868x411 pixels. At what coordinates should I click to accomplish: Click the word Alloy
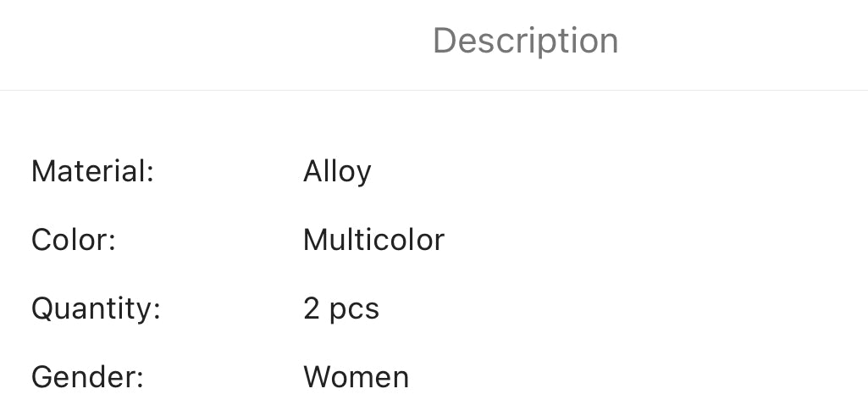(x=337, y=171)
